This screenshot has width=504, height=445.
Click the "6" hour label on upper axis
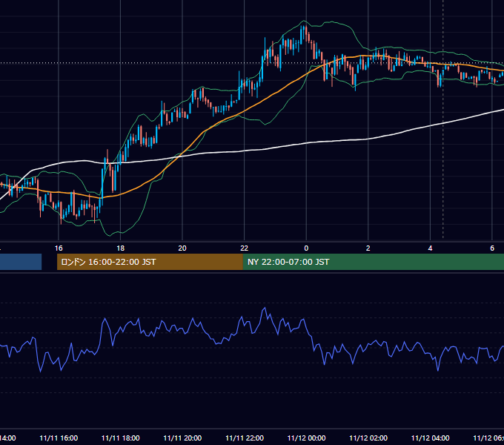492,248
